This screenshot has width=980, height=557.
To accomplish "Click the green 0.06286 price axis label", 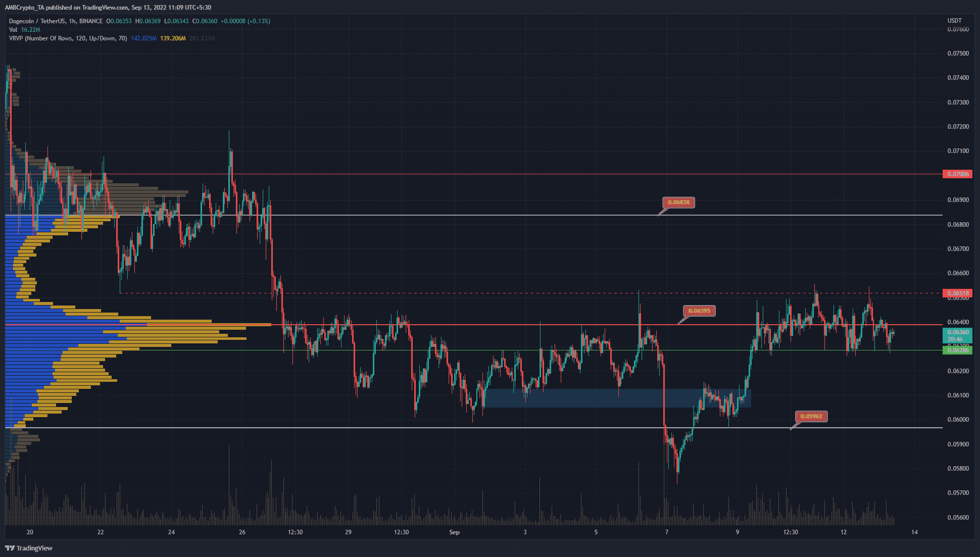I will (957, 350).
